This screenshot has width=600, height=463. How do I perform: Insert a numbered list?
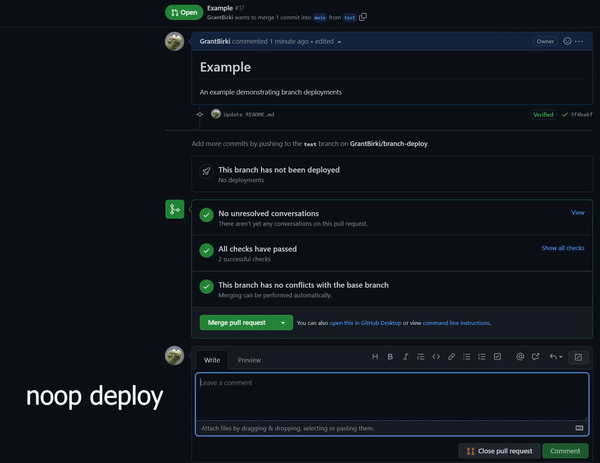(x=482, y=357)
